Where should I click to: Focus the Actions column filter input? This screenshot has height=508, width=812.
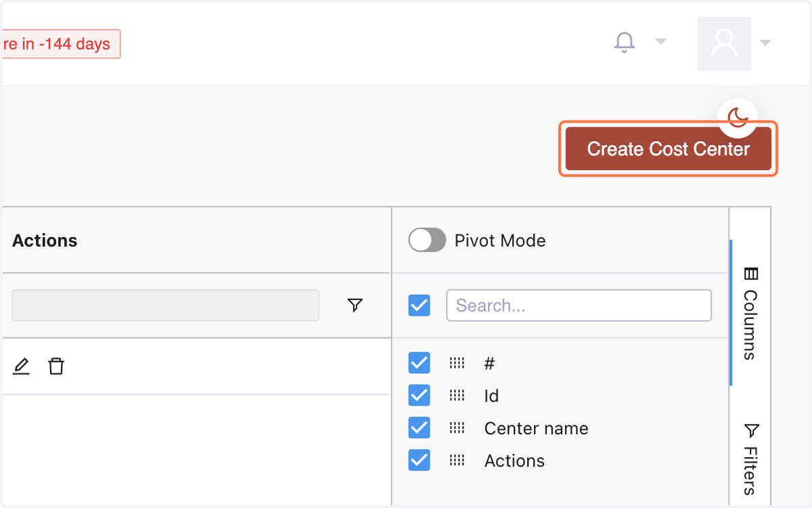pyautogui.click(x=165, y=305)
